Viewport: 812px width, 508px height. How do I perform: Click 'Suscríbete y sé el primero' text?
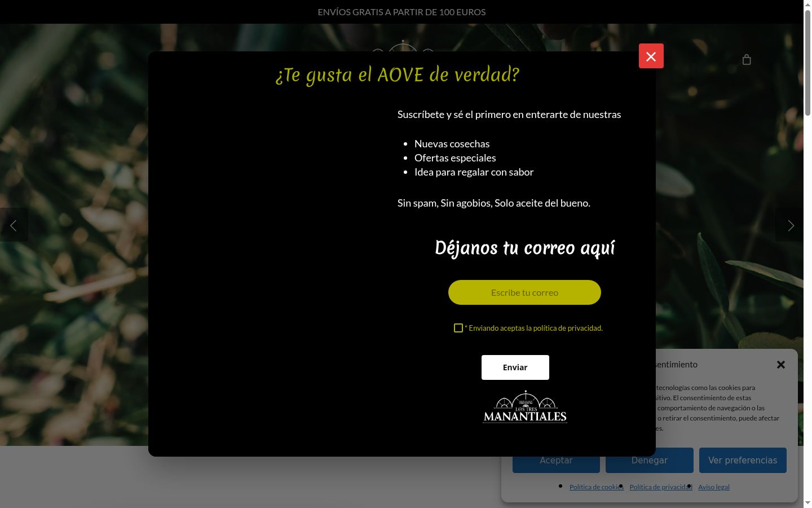(x=509, y=114)
